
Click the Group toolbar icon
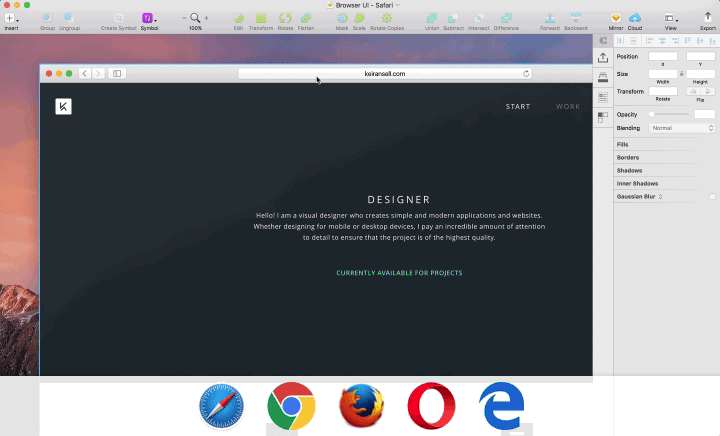(47, 18)
